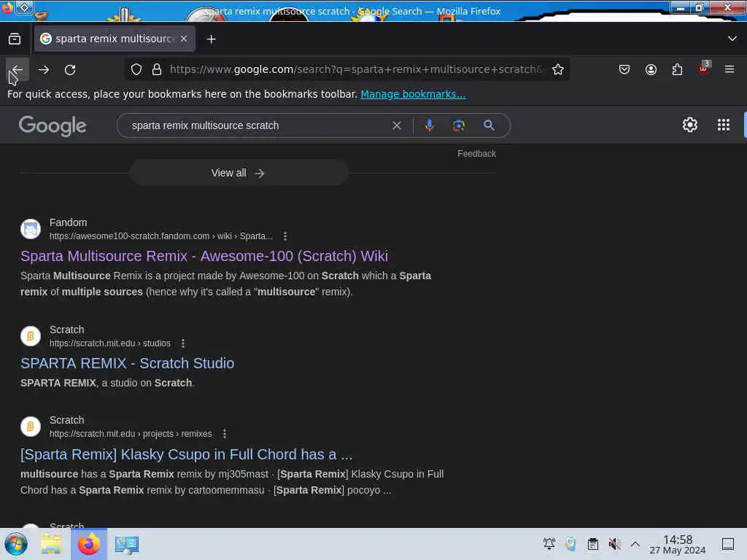Open the Google apps grid
747x560 pixels.
[x=724, y=125]
